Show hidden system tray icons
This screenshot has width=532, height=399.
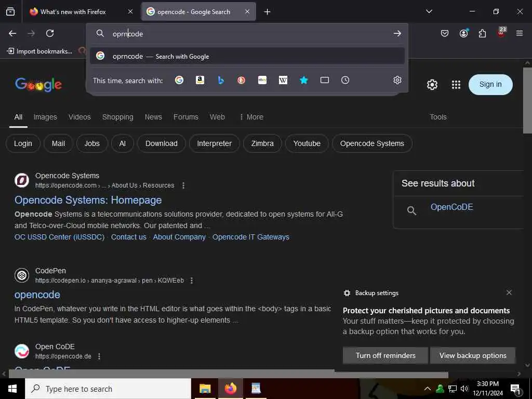[x=428, y=389]
